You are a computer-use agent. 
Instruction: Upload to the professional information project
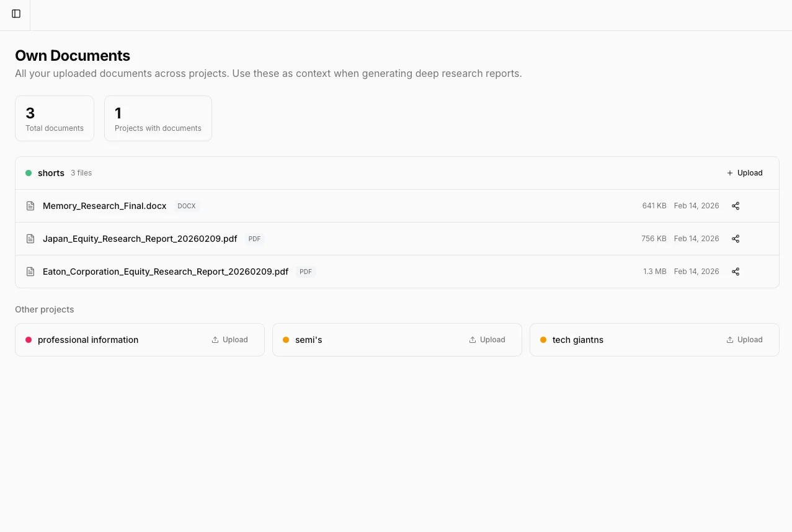tap(229, 340)
